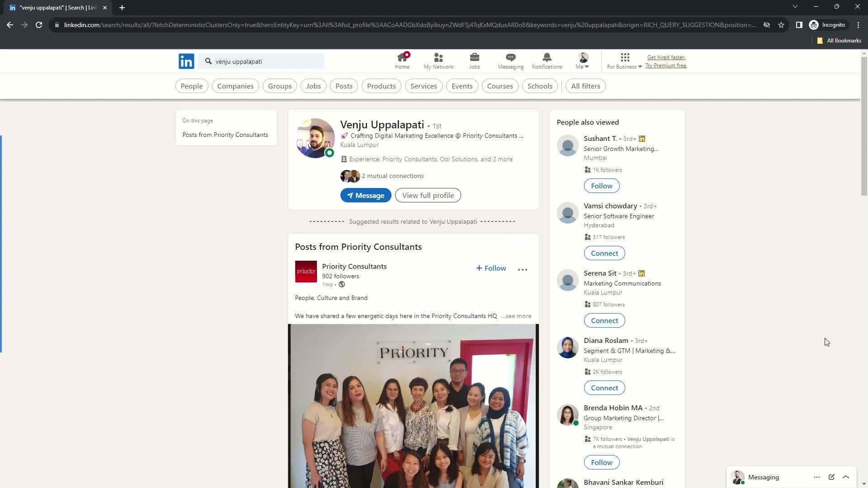Open Incognito profile indicator
Viewport: 868px width, 488px height.
[827, 25]
